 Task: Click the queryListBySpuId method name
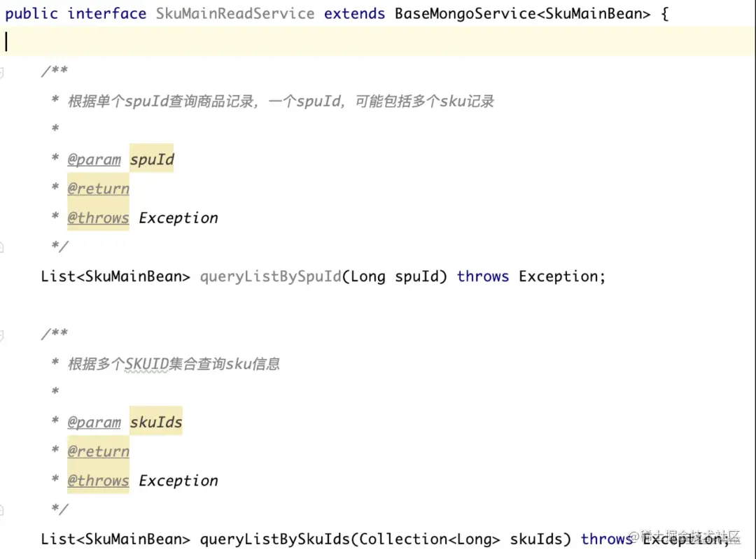point(270,276)
